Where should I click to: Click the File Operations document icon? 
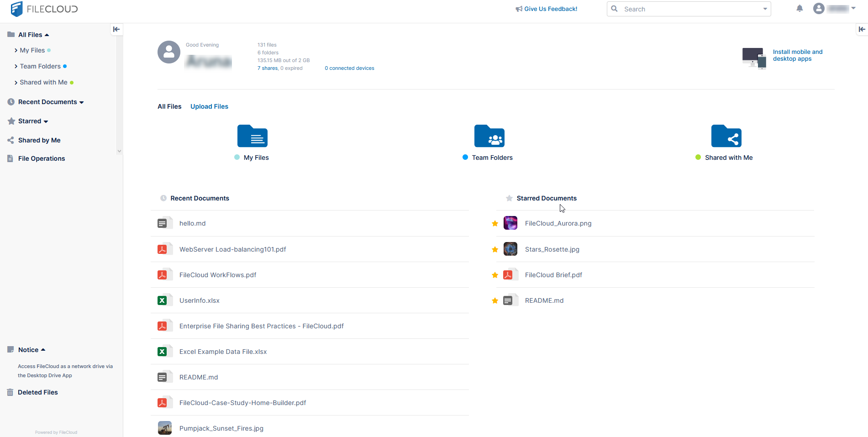click(x=10, y=158)
